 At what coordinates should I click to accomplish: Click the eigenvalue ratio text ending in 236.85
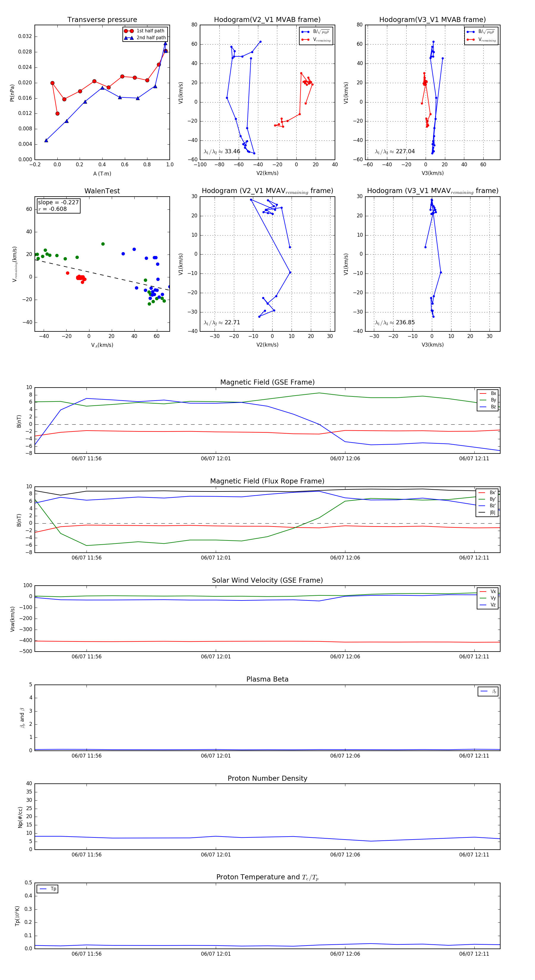click(395, 323)
